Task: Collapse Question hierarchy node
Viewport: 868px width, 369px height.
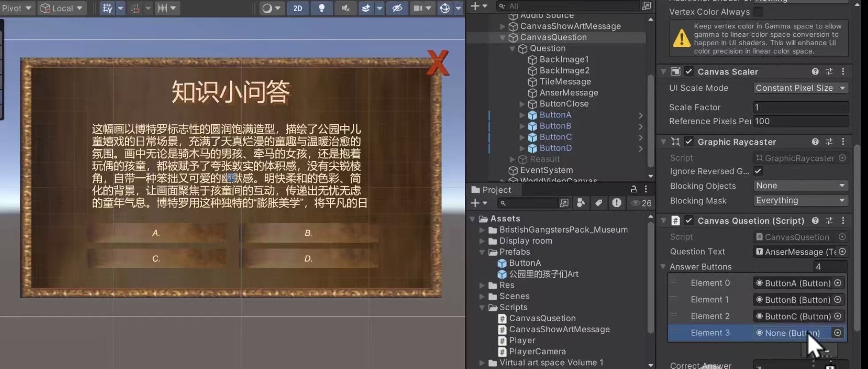Action: 512,49
